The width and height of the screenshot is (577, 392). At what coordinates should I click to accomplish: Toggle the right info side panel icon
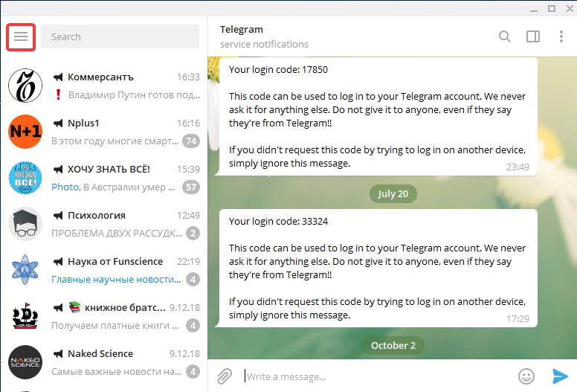[x=533, y=36]
